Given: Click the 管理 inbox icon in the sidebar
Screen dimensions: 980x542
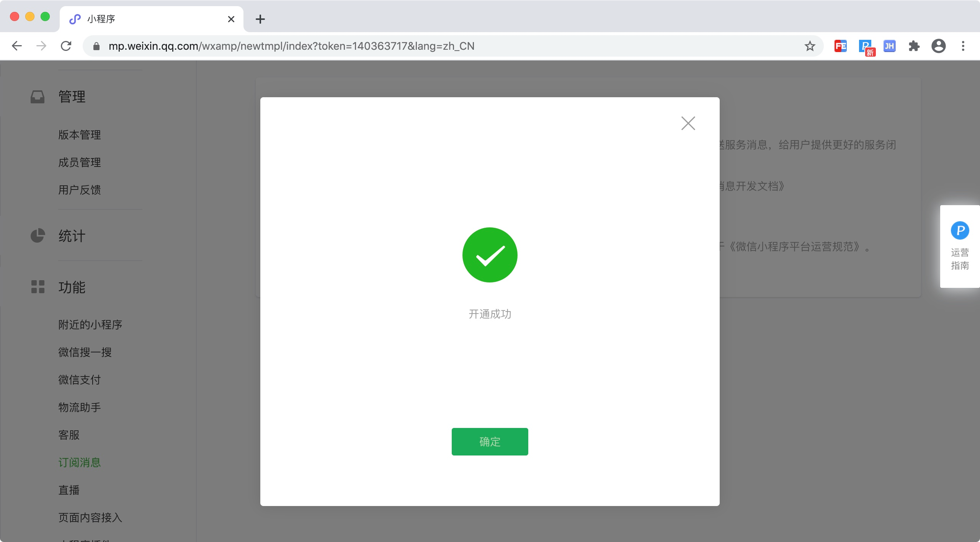Looking at the screenshot, I should [x=38, y=96].
